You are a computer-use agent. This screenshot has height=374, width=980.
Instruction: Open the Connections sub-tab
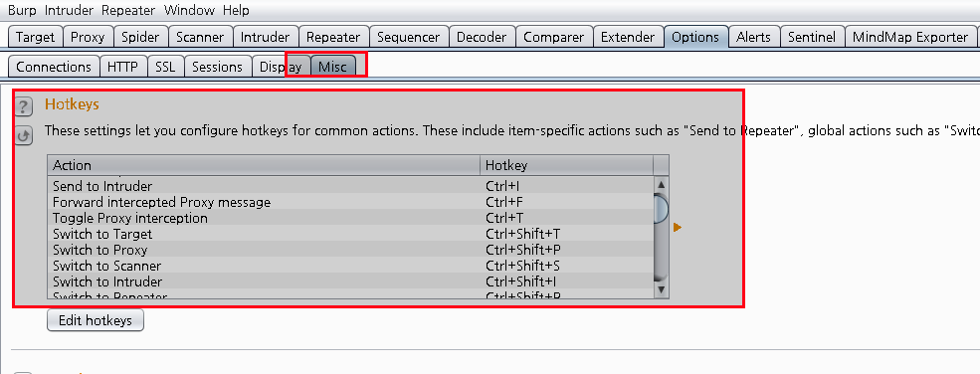[x=54, y=67]
